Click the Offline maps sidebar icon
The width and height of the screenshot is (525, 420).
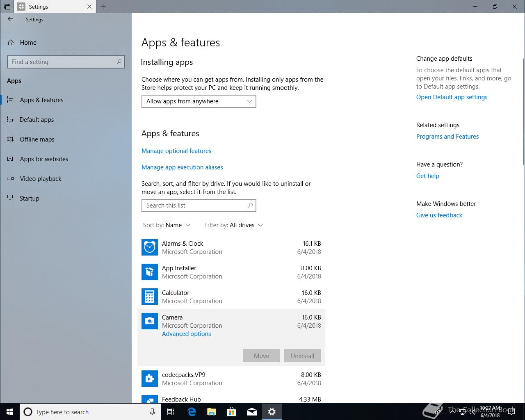(11, 139)
